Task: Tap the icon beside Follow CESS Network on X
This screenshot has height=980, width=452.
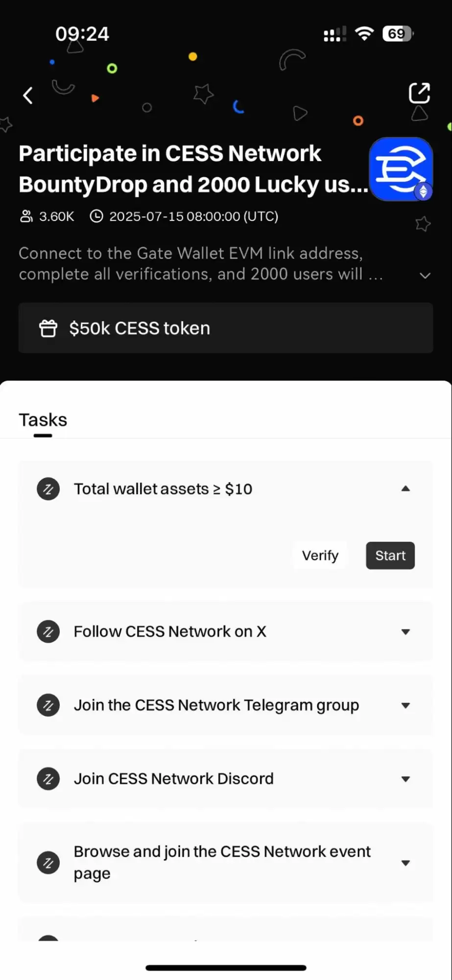Action: (48, 631)
